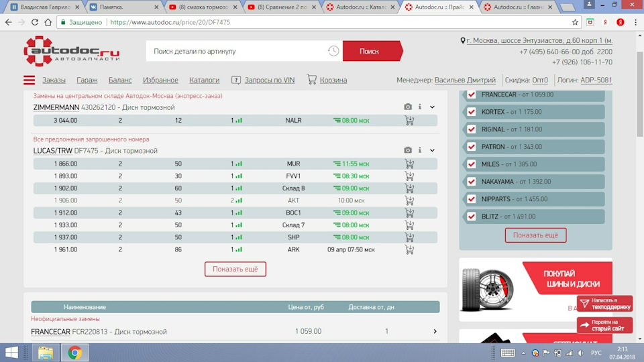The image size is (644, 362).
Task: Collapse the ZIMMERMANN 430262120 offers chevron
Action: pos(432,107)
